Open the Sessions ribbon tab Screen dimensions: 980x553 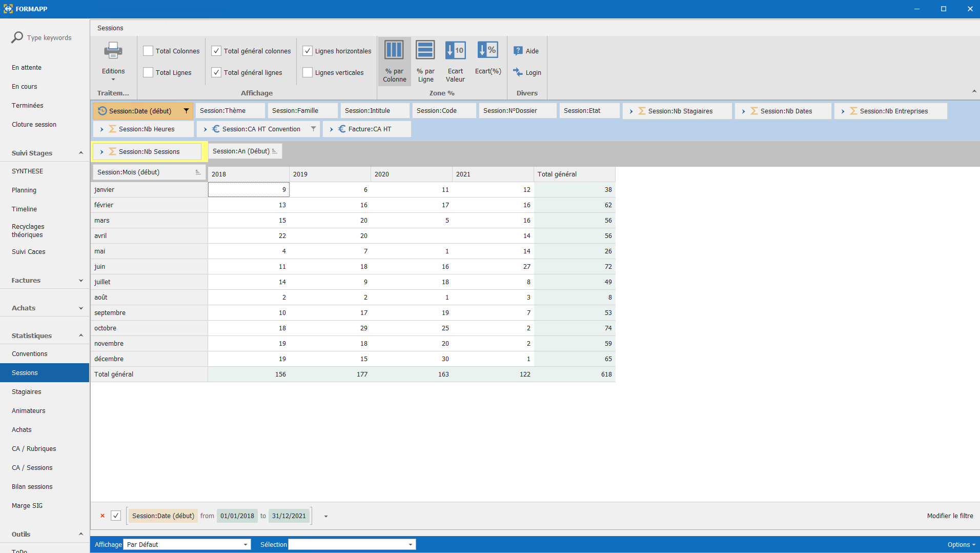coord(110,28)
